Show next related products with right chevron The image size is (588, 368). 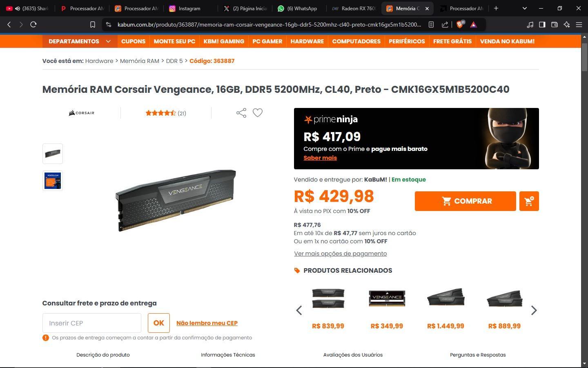pos(534,310)
